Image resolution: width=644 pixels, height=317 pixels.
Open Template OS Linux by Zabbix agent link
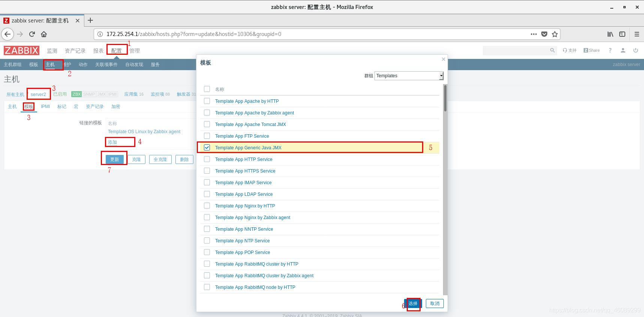[x=144, y=132]
